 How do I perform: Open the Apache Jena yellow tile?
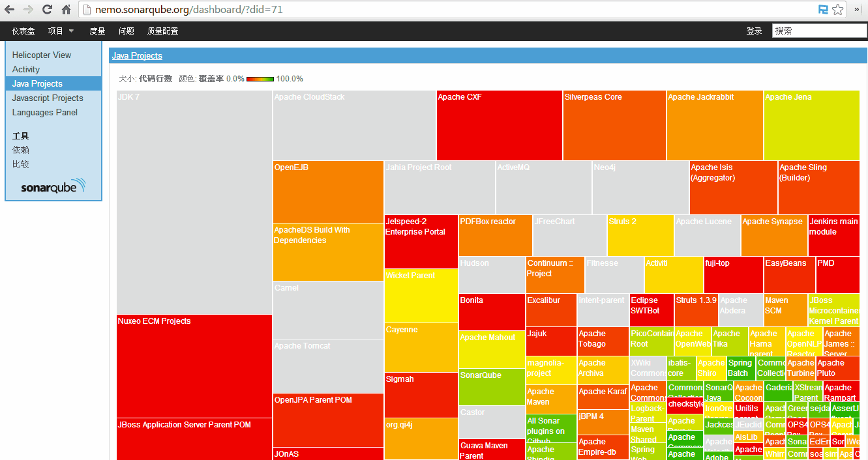coord(812,125)
